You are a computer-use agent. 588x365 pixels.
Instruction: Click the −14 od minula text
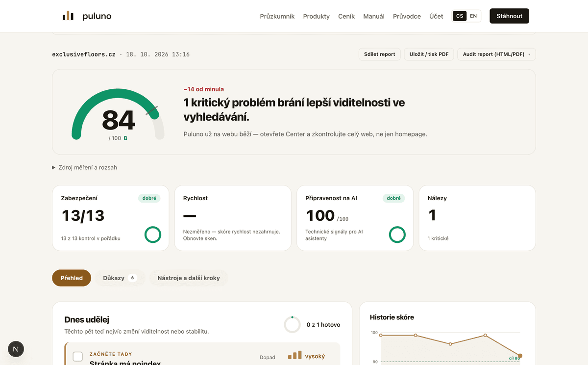point(204,89)
